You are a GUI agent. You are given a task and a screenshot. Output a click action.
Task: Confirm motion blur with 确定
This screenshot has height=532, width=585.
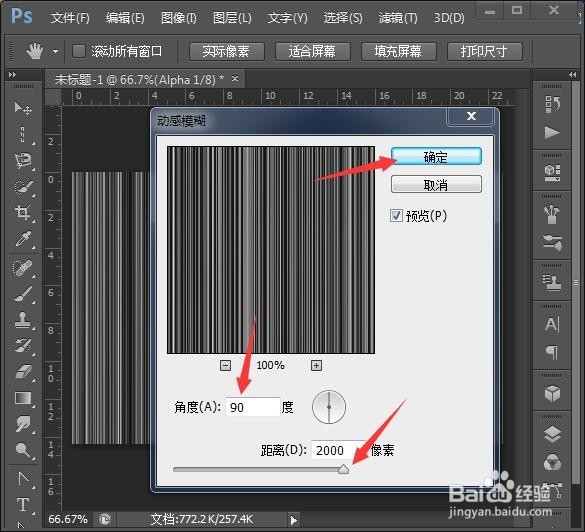pos(436,157)
